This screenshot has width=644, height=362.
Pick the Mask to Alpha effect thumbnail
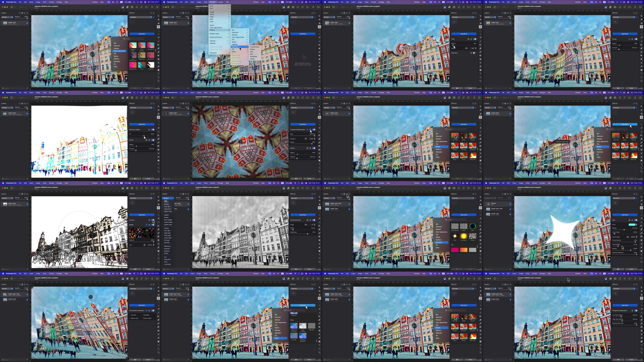(x=303, y=326)
